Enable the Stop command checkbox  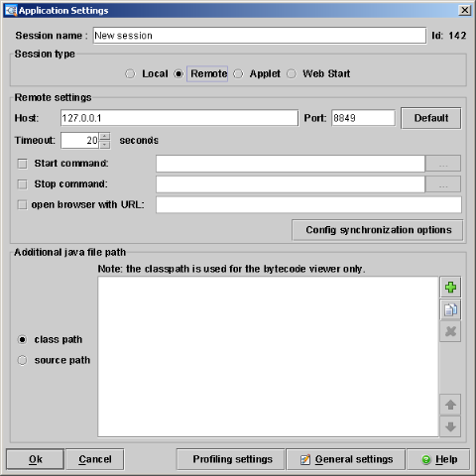pos(22,184)
